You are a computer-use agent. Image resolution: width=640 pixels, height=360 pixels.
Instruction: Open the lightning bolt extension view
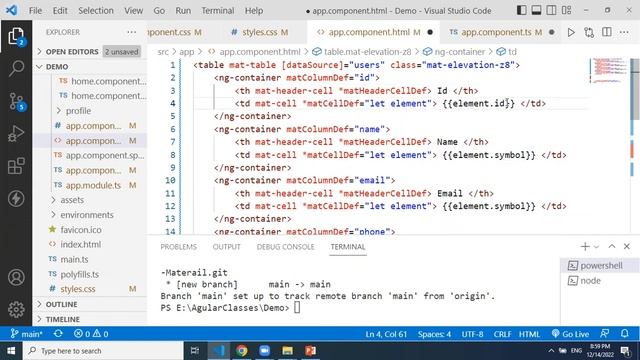16,198
